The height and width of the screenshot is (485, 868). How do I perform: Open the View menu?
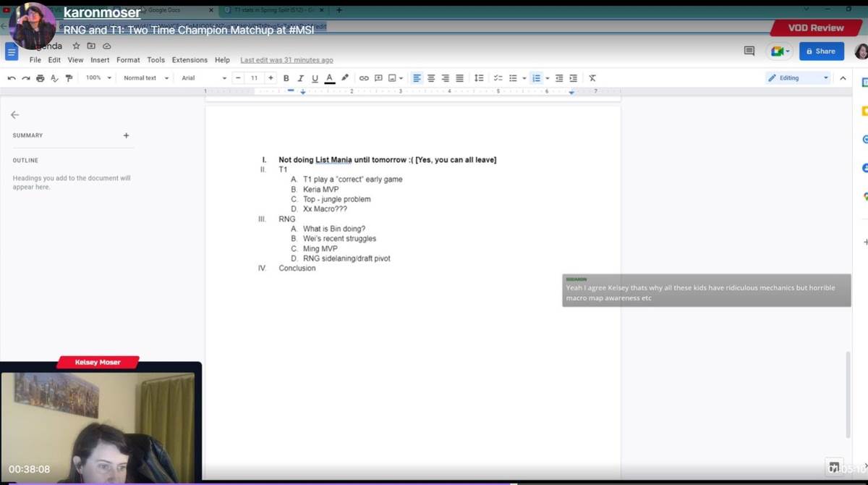(75, 60)
